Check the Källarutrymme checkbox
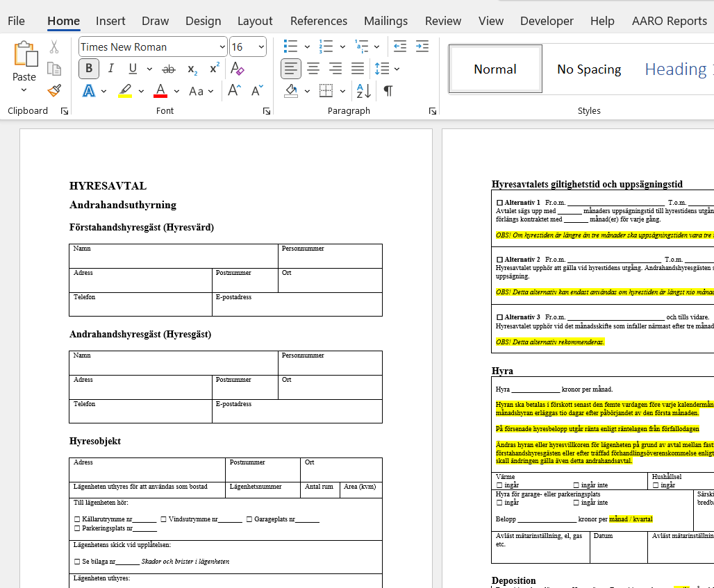This screenshot has height=588, width=714. 77,519
